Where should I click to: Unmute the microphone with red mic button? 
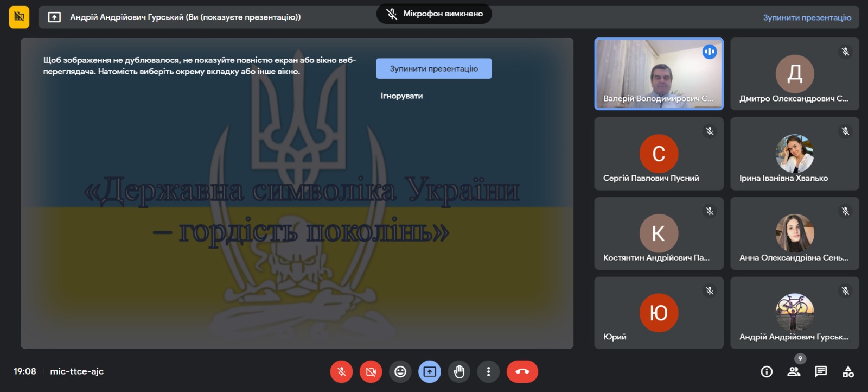click(341, 371)
